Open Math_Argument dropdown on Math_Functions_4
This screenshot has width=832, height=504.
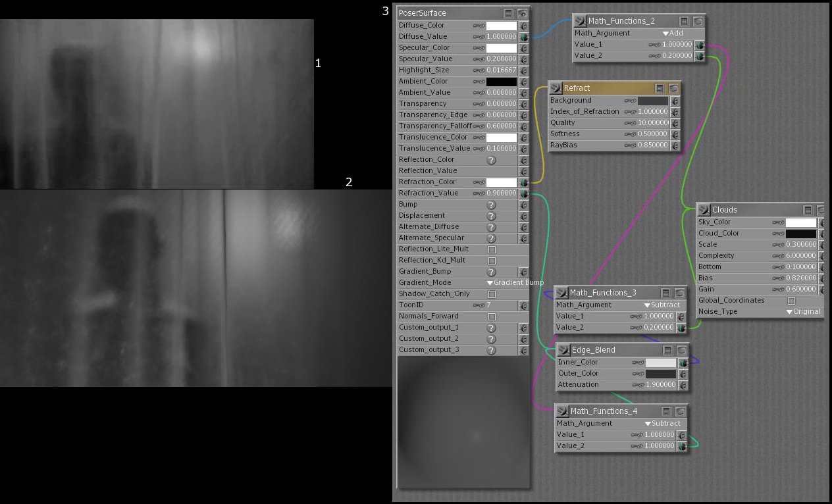click(662, 424)
